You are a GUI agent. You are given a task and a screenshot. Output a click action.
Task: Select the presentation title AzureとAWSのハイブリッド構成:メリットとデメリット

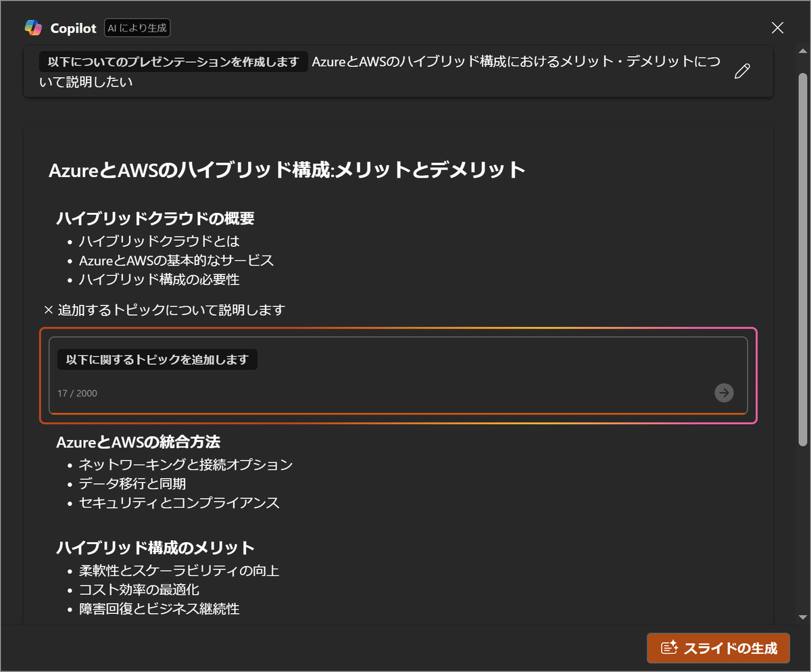pos(287,169)
